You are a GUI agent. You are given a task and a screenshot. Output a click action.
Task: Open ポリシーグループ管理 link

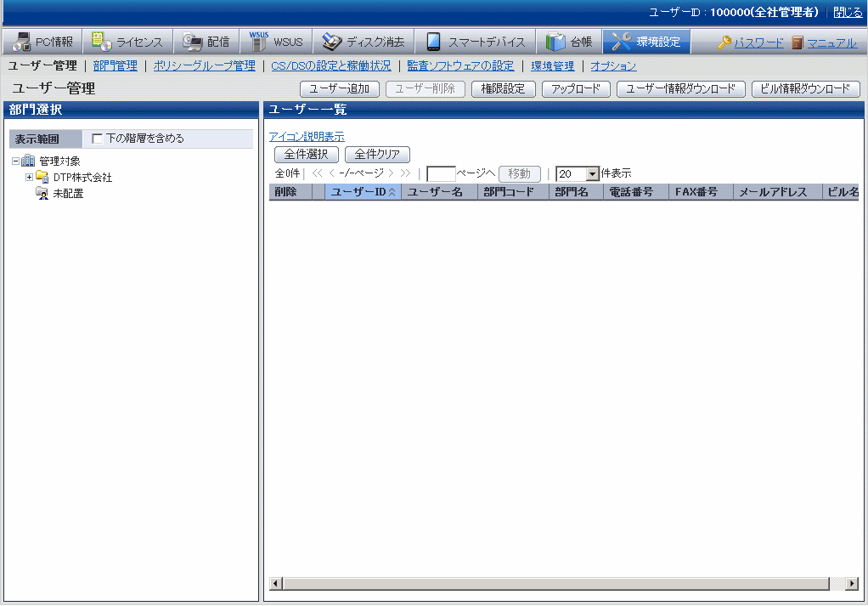[x=205, y=66]
